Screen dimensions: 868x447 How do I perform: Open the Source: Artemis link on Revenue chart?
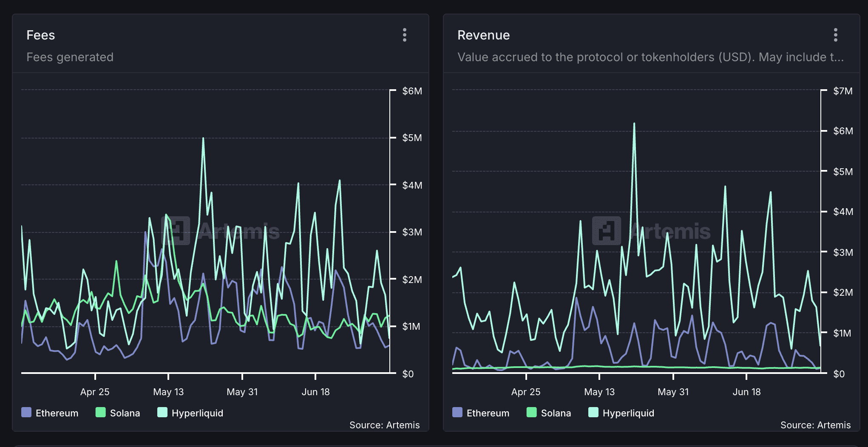[816, 425]
